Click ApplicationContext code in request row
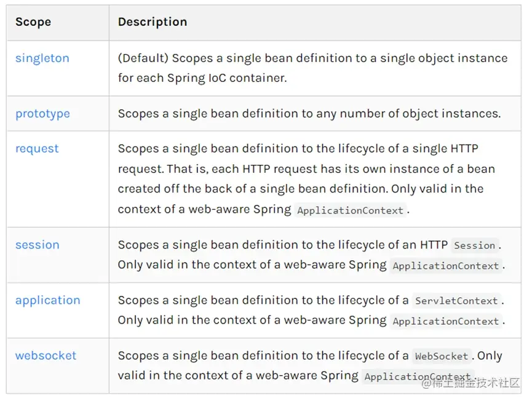 tap(350, 210)
